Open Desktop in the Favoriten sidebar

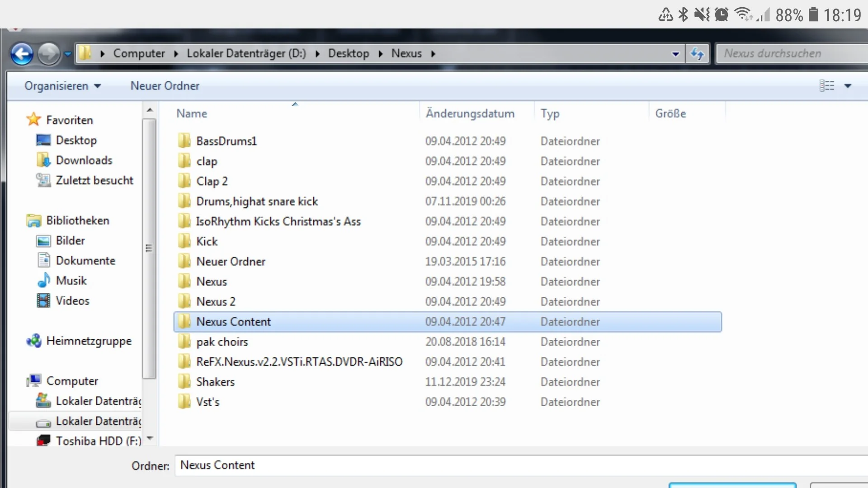pos(76,140)
